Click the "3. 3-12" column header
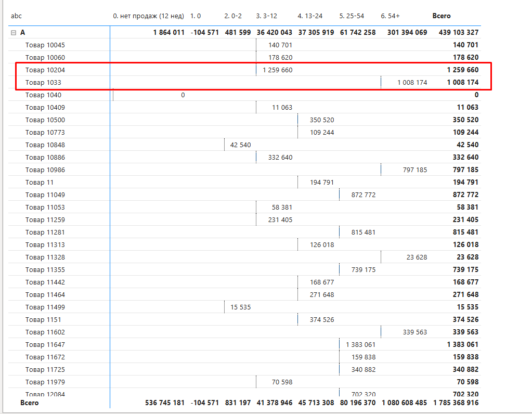Image resolution: width=532 pixels, height=414 pixels. pyautogui.click(x=266, y=16)
